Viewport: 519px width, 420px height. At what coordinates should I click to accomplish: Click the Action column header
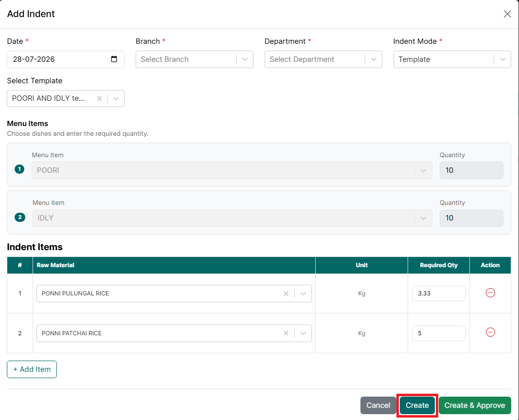pos(490,265)
